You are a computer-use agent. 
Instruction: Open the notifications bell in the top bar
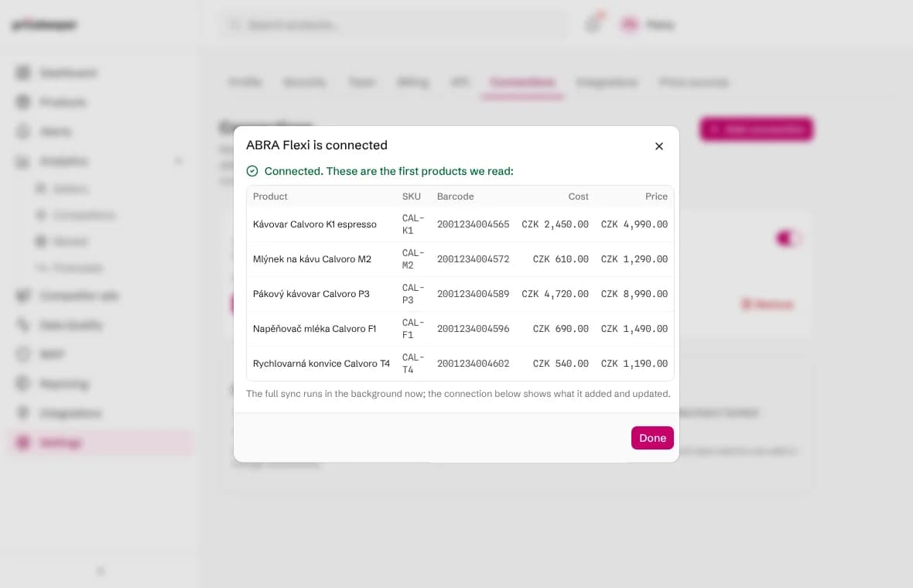pyautogui.click(x=593, y=24)
